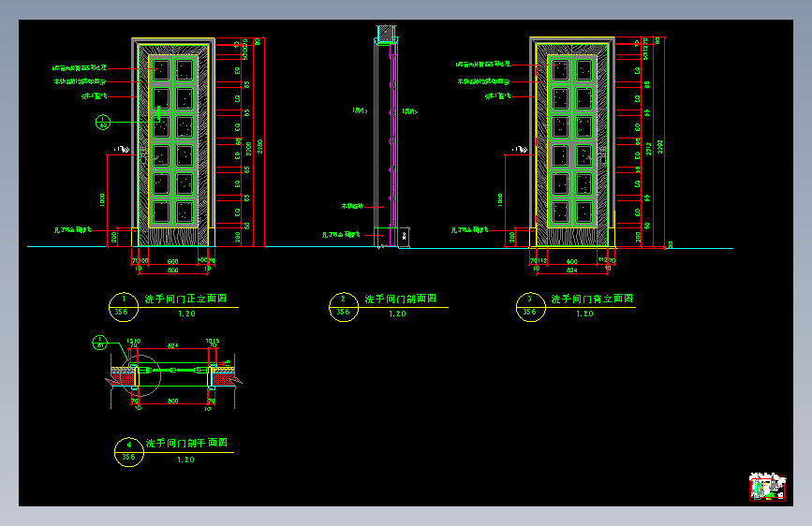Select the drawing number circle 2 over 356
812x526 pixels.
[x=344, y=307]
